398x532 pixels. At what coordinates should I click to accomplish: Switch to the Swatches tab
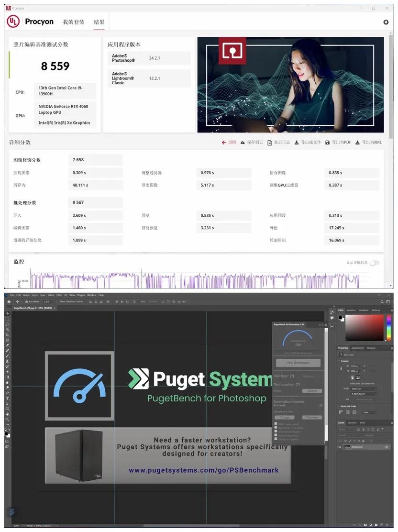click(351, 310)
